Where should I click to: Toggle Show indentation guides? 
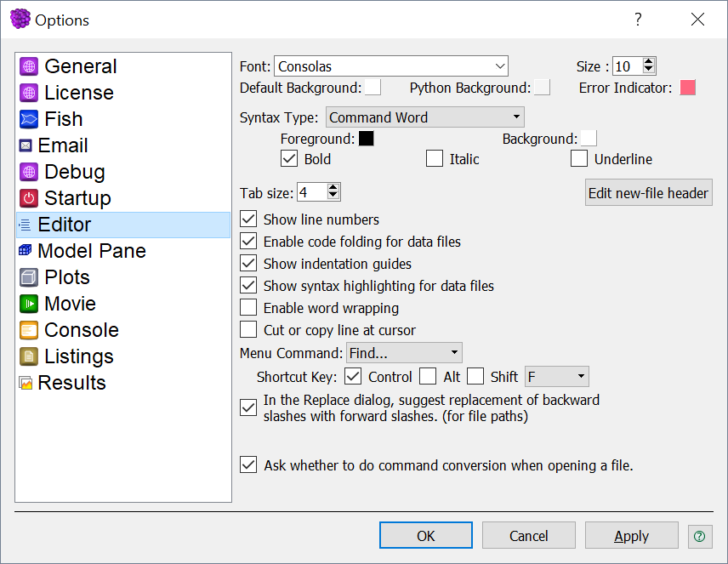coord(248,263)
